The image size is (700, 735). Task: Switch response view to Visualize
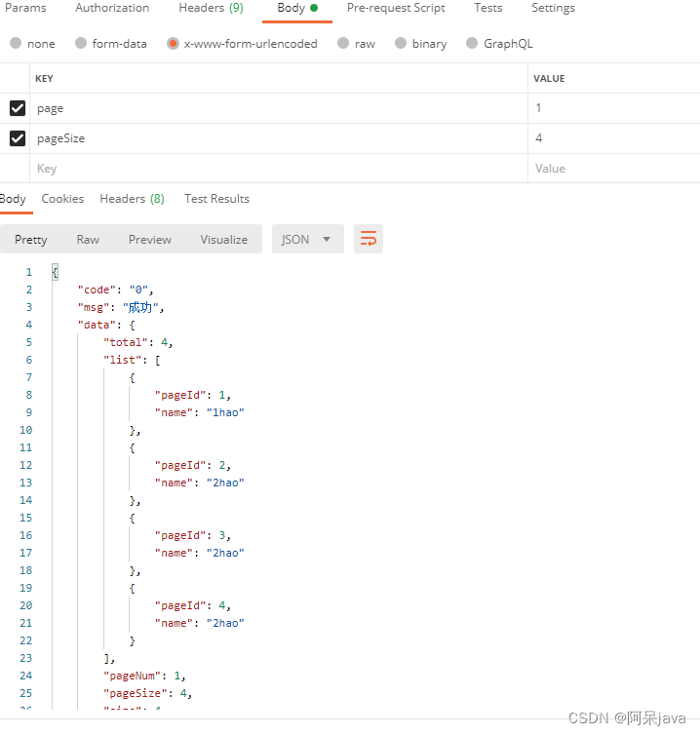[224, 240]
